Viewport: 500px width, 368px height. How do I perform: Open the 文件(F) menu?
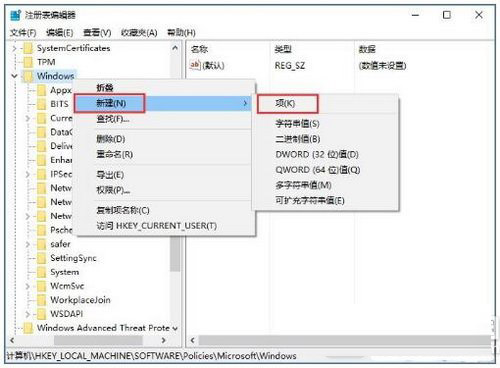click(x=23, y=33)
